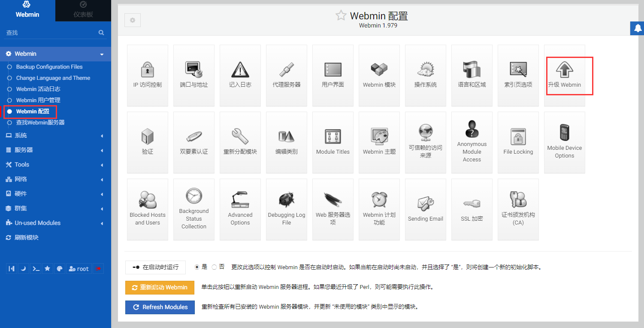Image resolution: width=644 pixels, height=328 pixels.
Task: Open the 证书颁发机构 (CA) tile
Action: coord(518,210)
